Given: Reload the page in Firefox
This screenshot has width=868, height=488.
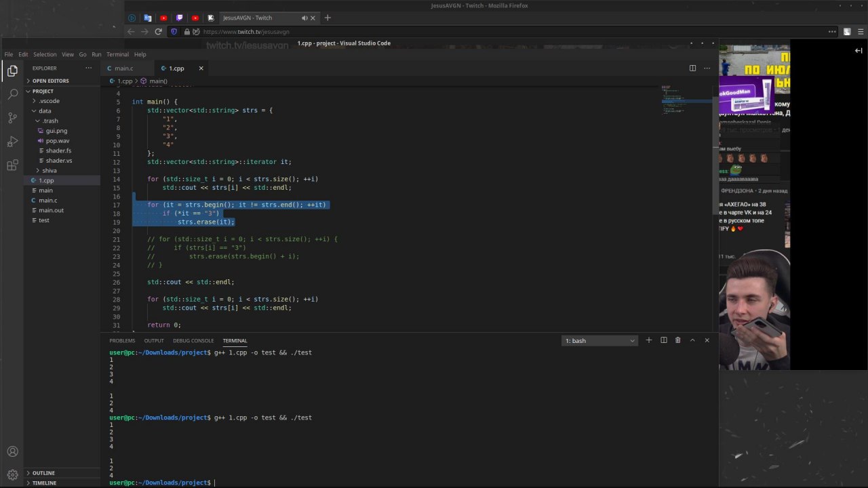Looking at the screenshot, I should (159, 32).
